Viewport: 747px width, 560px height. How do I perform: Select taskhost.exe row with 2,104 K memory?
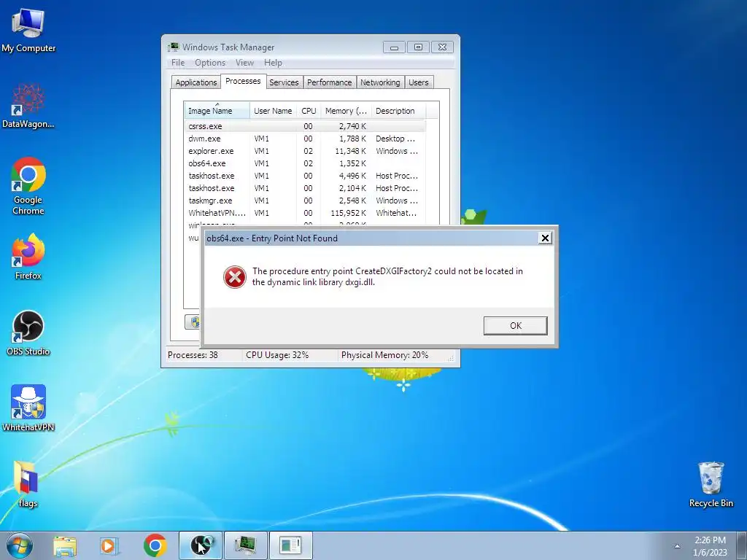coord(305,188)
